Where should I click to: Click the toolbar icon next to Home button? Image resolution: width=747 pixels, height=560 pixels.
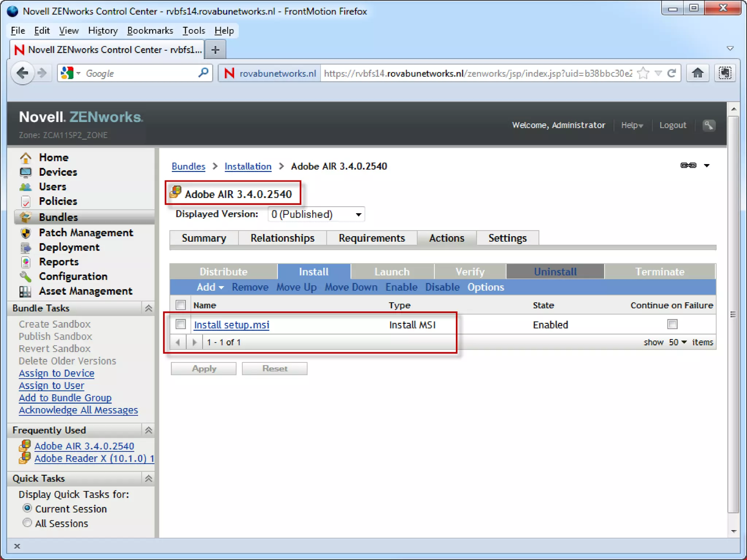coord(725,73)
